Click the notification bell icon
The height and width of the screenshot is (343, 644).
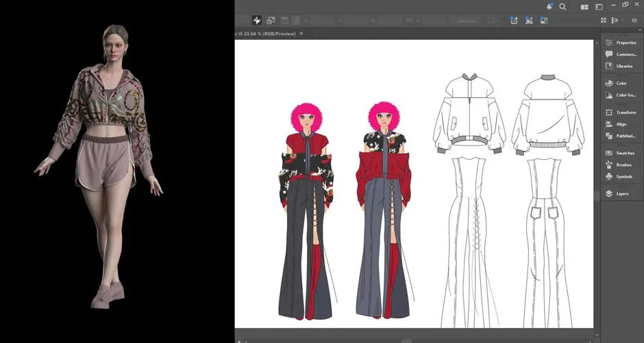(x=549, y=7)
